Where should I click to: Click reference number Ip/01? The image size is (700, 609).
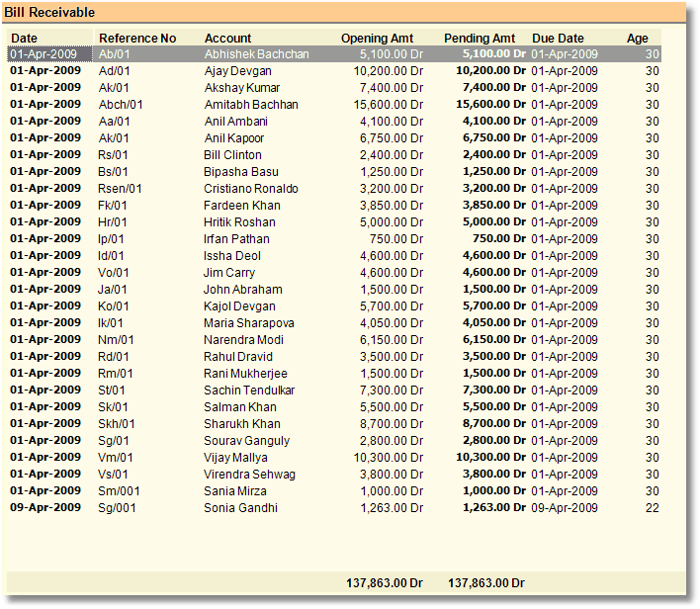point(111,239)
